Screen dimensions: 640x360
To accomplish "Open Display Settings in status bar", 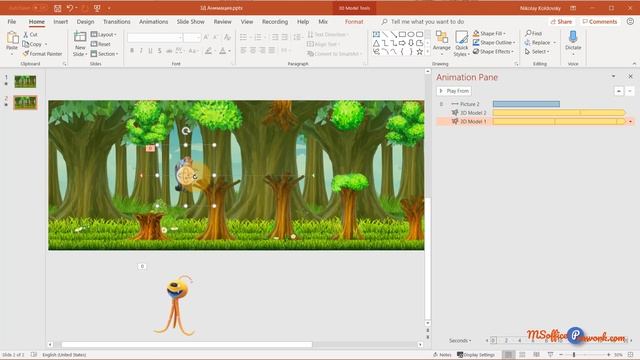I will tap(476, 355).
